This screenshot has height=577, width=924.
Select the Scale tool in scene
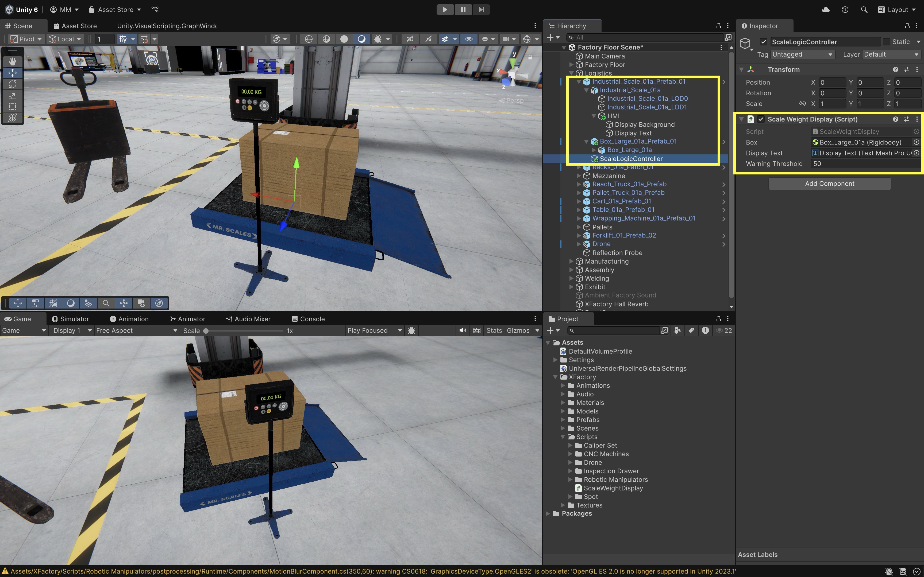[12, 95]
